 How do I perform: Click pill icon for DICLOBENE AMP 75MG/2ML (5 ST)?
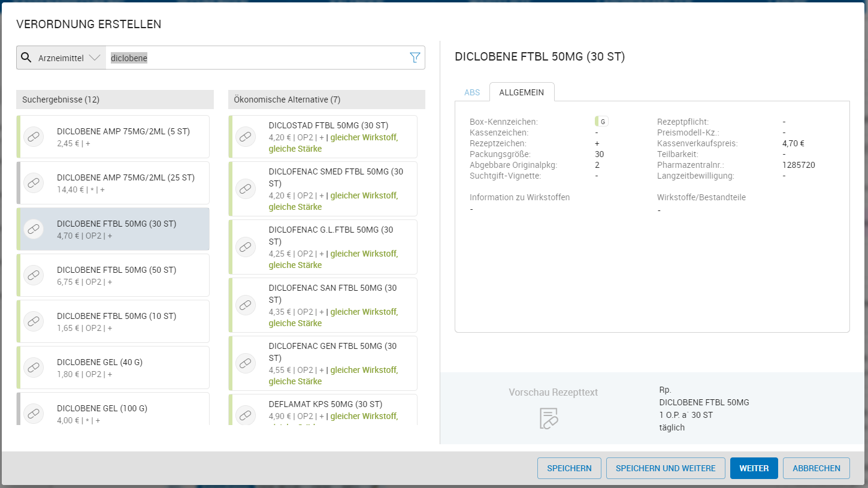[x=34, y=137]
